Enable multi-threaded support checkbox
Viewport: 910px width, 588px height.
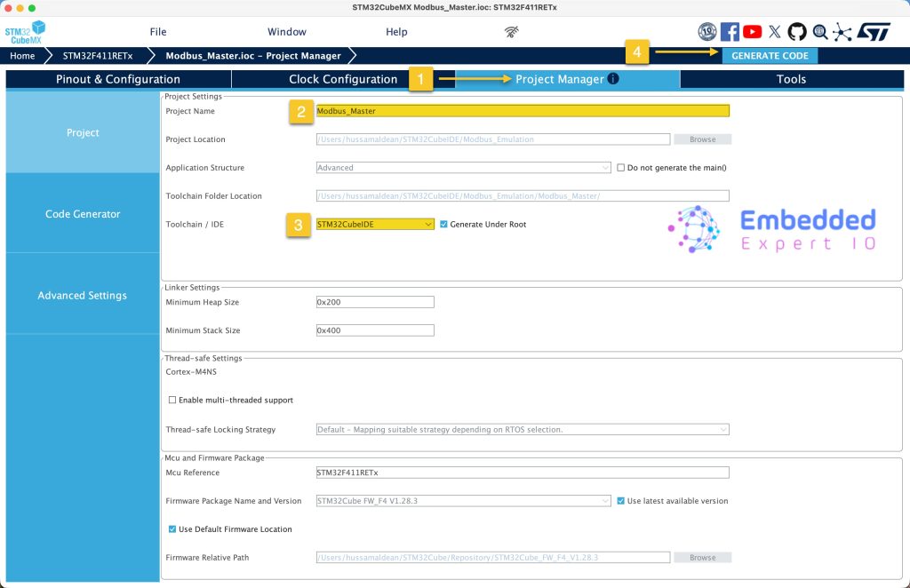tap(172, 401)
